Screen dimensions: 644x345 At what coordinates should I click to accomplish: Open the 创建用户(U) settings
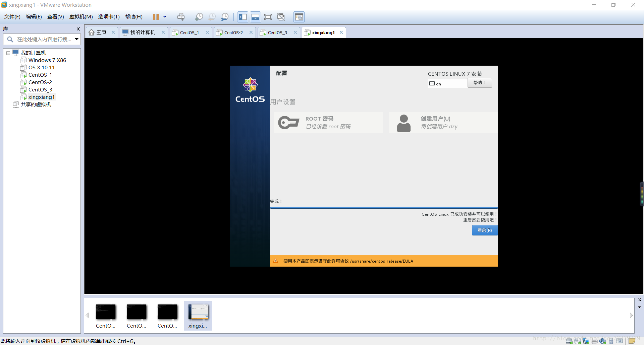(443, 123)
